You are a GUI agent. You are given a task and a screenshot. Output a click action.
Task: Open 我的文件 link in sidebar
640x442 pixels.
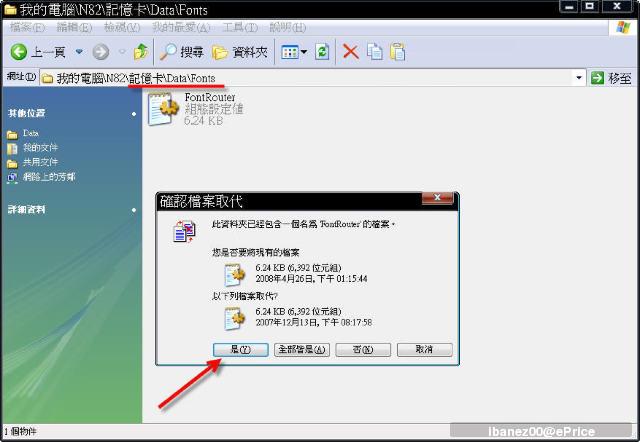(40, 147)
